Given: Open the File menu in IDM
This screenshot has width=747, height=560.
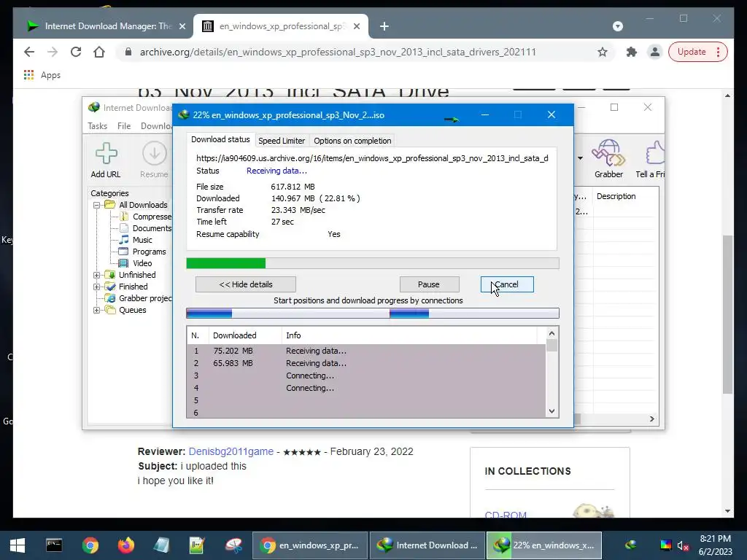Looking at the screenshot, I should (124, 126).
